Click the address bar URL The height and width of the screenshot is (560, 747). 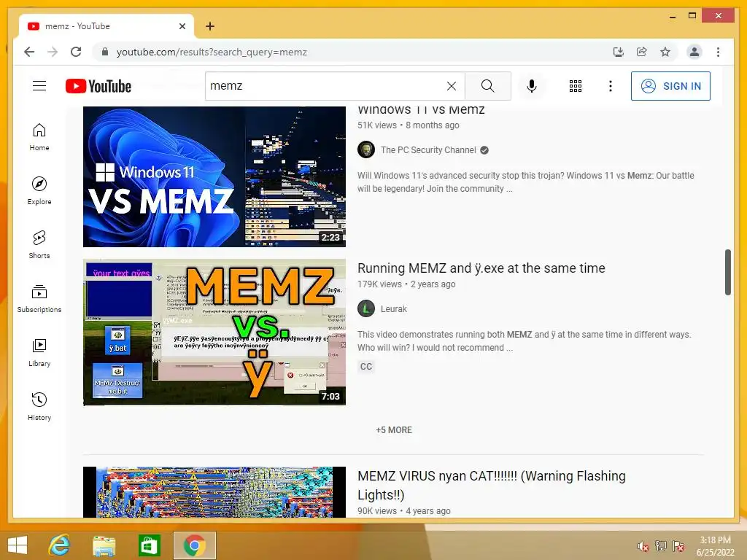[212, 52]
